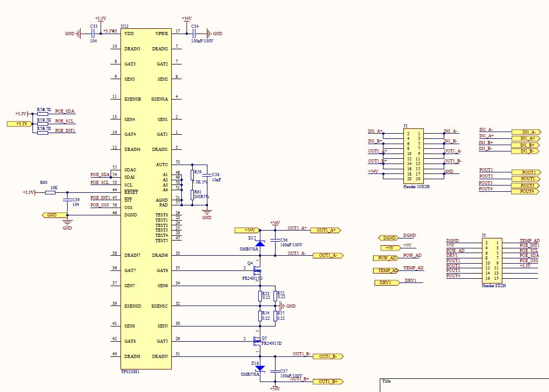Select sense resistor R53 symbol
549x392 pixels.
[x=260, y=296]
